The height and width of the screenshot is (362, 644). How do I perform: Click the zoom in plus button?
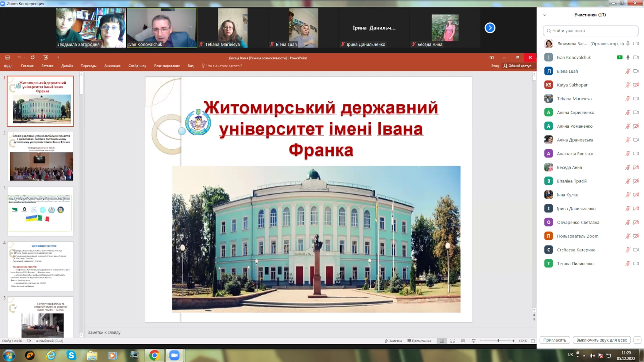[513, 341]
